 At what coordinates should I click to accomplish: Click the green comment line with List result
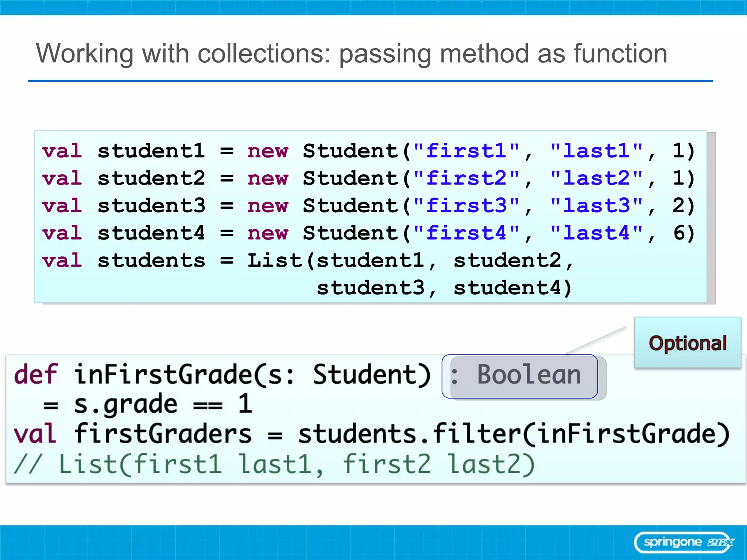coord(274,464)
